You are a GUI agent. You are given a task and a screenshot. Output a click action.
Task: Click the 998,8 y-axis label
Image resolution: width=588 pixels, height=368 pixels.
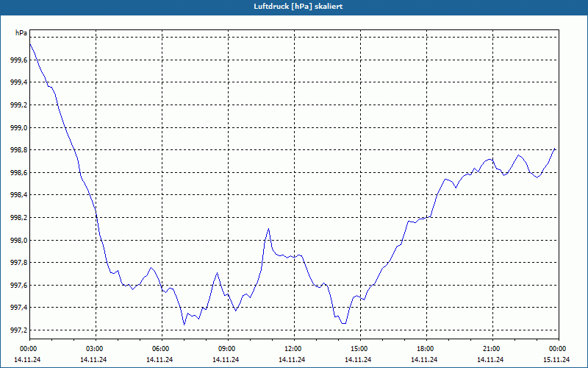coord(19,150)
